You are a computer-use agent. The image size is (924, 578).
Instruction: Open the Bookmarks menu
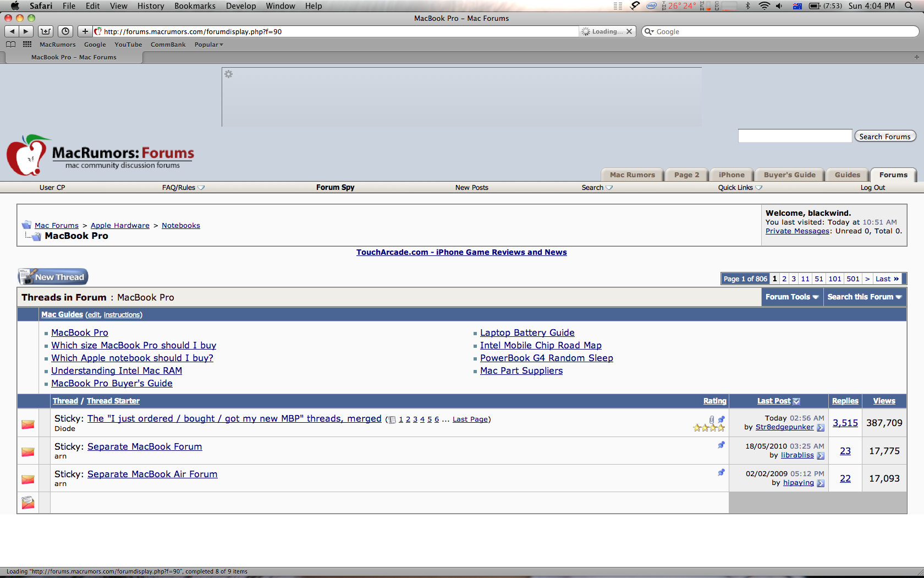[195, 6]
